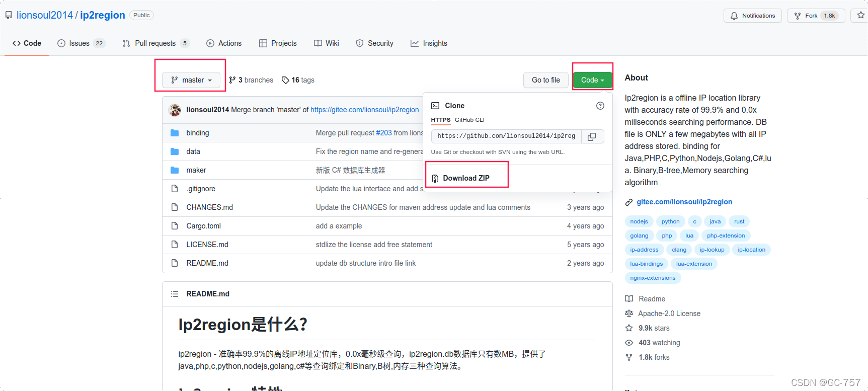Click the LICENSE.md file icon
The height and width of the screenshot is (391, 868).
(175, 245)
